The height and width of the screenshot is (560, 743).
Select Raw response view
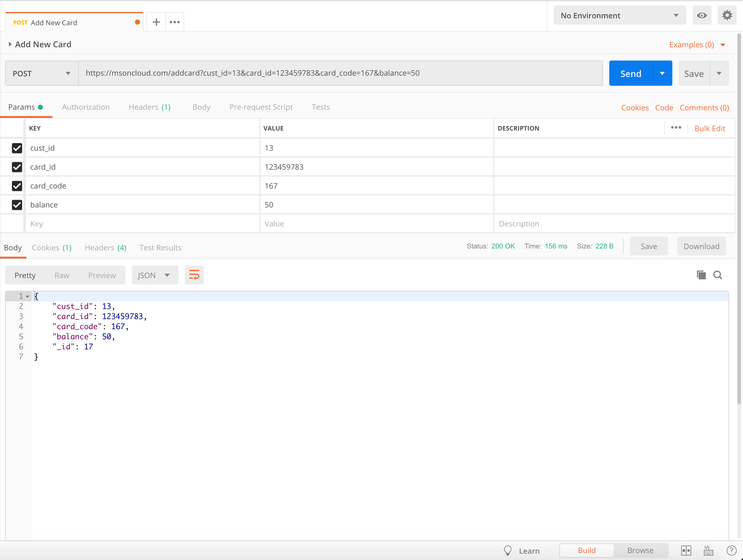62,275
